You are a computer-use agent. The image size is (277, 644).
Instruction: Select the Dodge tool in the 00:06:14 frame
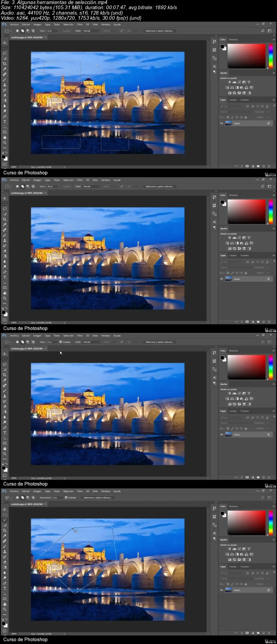pyautogui.click(x=5, y=578)
